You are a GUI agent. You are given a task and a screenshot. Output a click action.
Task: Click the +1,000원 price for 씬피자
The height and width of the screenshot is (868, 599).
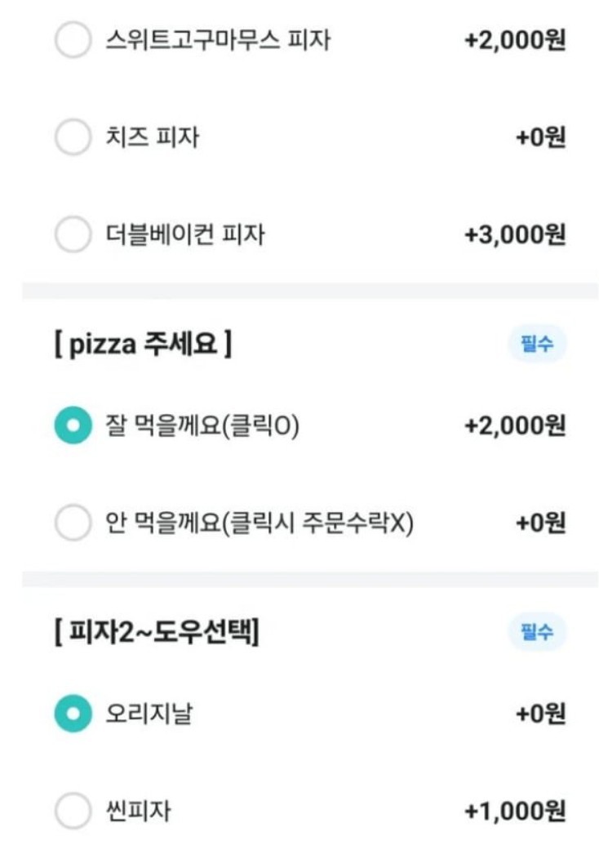pyautogui.click(x=515, y=812)
